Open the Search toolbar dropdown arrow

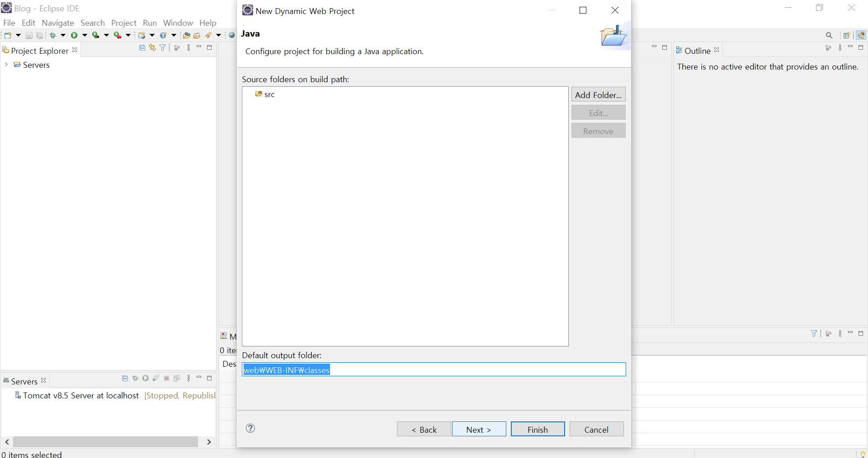pyautogui.click(x=218, y=35)
